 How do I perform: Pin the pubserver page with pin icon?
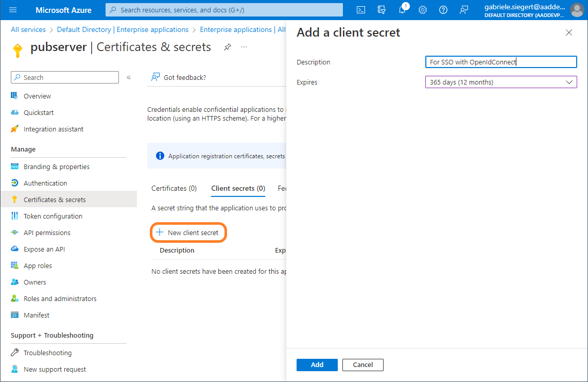pyautogui.click(x=228, y=47)
